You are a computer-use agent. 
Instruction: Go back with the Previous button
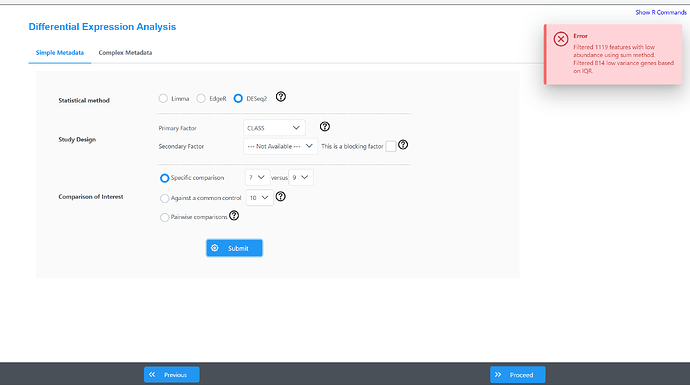tap(172, 375)
